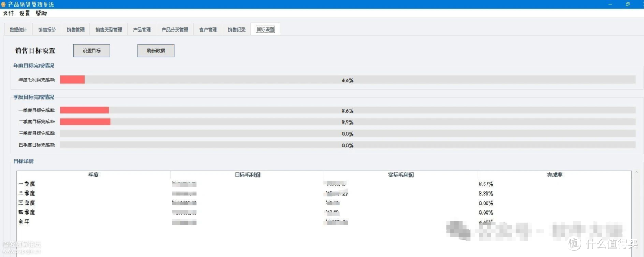
Task: Select the 一季度 row in table
Action: tap(324, 184)
